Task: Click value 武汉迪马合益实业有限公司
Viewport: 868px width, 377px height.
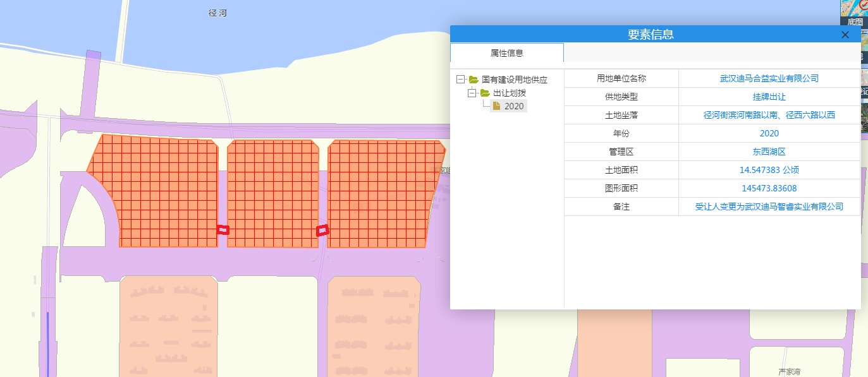Action: point(769,78)
